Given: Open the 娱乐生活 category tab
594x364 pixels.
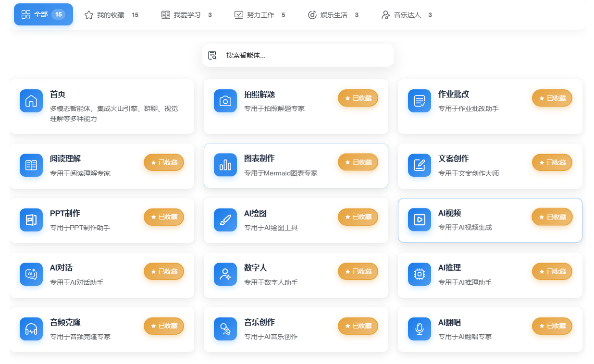Looking at the screenshot, I should (x=333, y=15).
